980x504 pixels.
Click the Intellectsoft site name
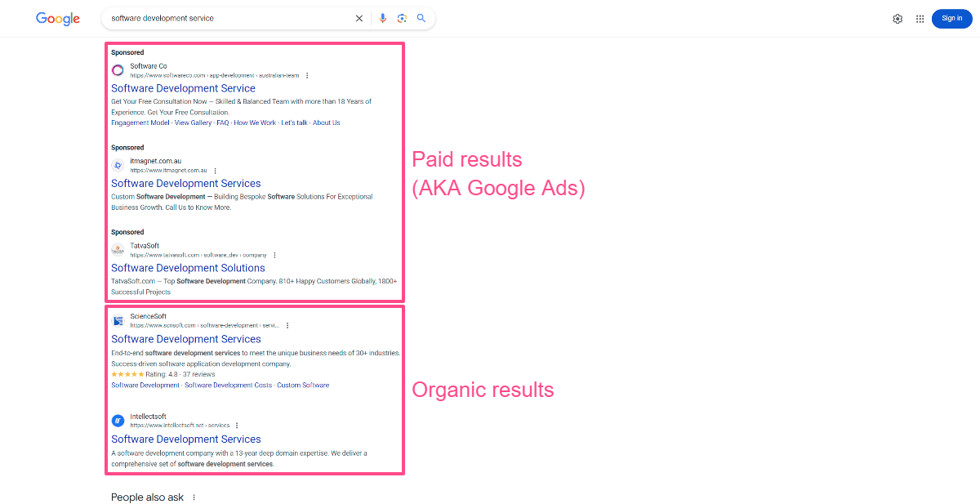(x=148, y=417)
